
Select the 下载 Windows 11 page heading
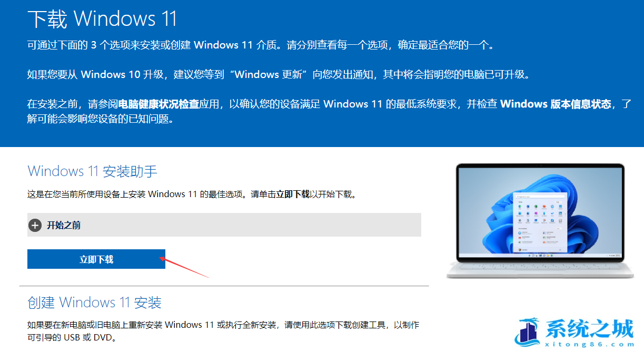pyautogui.click(x=102, y=19)
